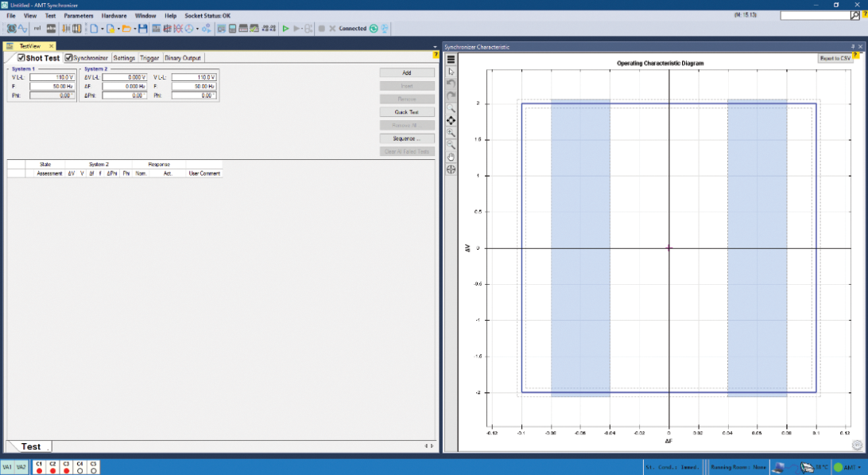Click the crosshair target tool icon
Viewport: 868px width, 475px height.
click(x=451, y=169)
